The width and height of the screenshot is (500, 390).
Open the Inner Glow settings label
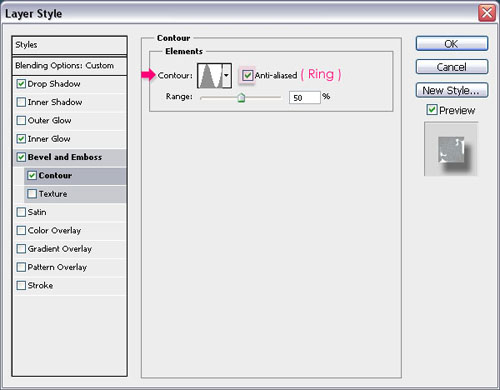point(49,139)
